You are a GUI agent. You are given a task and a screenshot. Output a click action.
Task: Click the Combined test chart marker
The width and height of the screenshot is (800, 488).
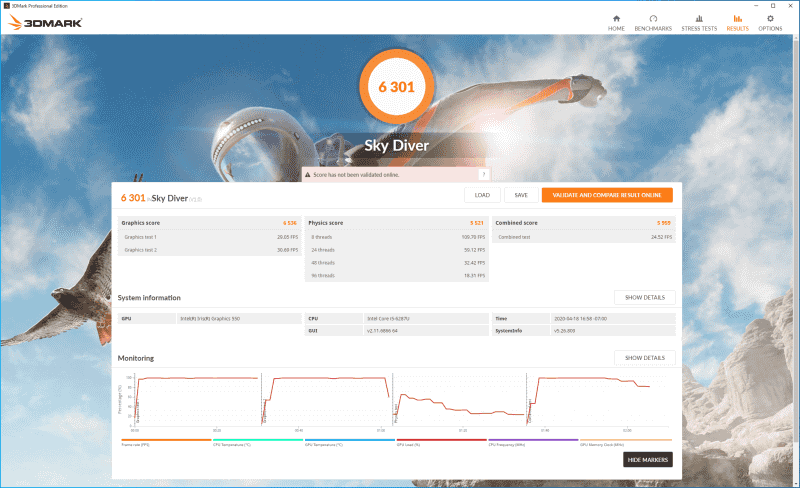point(529,413)
